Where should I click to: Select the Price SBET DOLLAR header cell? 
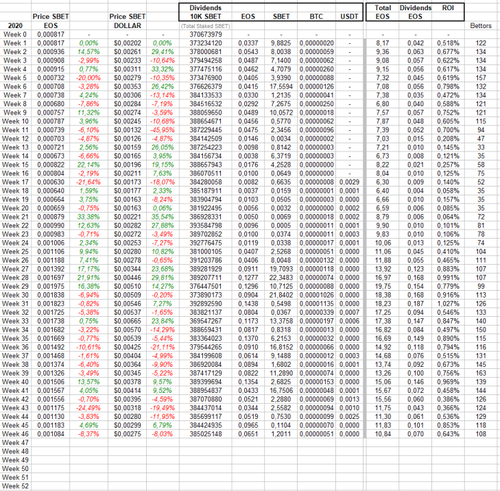click(127, 21)
